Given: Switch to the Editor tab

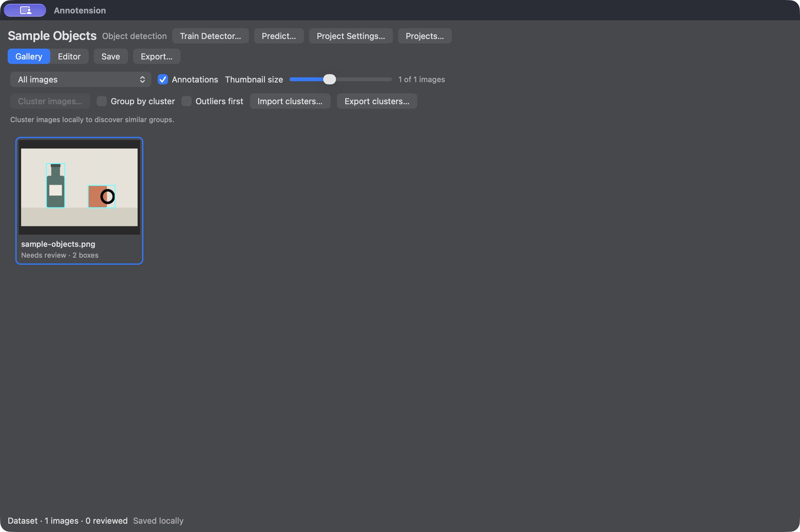Looking at the screenshot, I should [69, 56].
